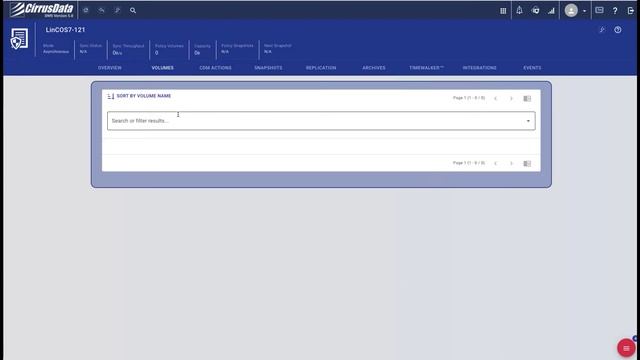Screen dimensions: 640x360
Task: Click the LinCOS7-121 title
Action: click(65, 30)
